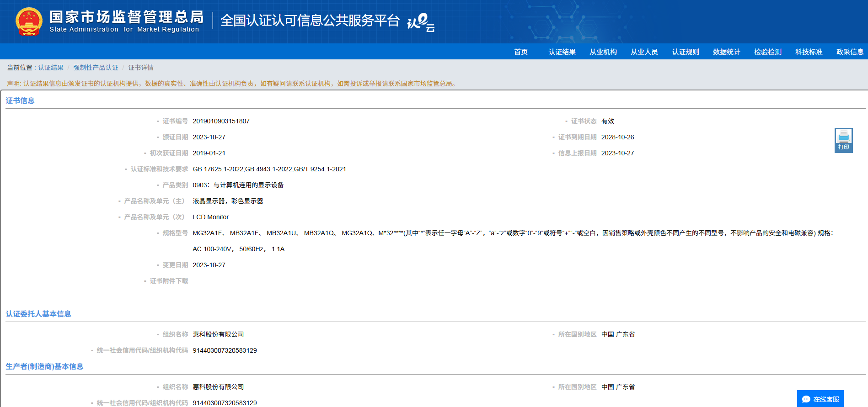Open the 认证结果 navigation menu
This screenshot has width=868, height=407.
click(x=562, y=52)
